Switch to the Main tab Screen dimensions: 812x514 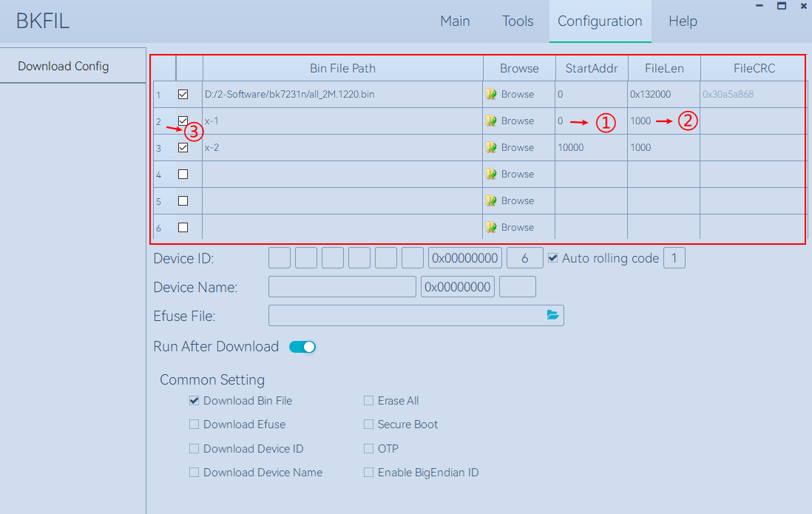pos(455,21)
